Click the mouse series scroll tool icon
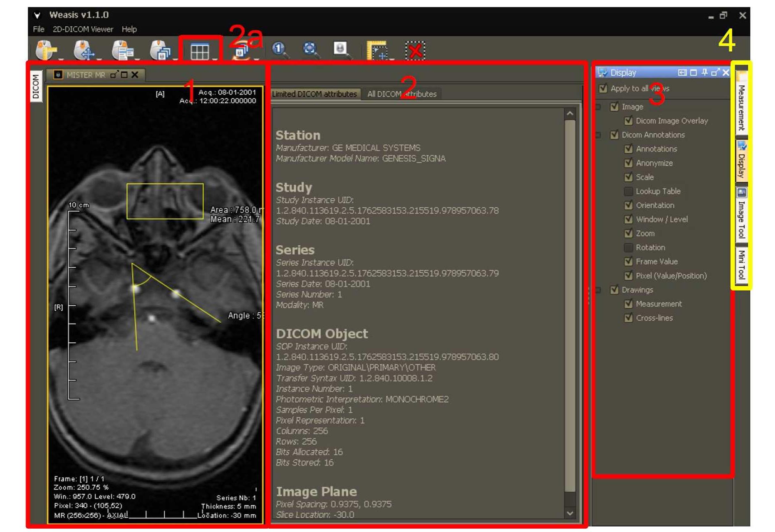Viewport: 775px width, 532px height. point(160,50)
